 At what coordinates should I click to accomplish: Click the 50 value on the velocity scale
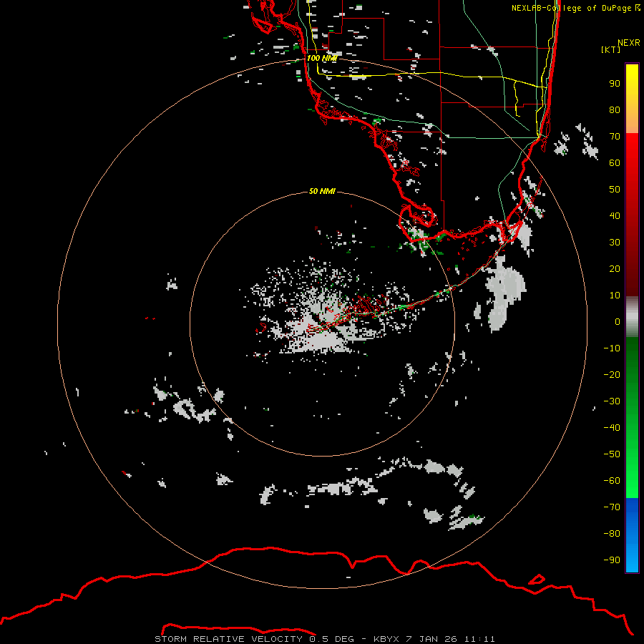[615, 190]
